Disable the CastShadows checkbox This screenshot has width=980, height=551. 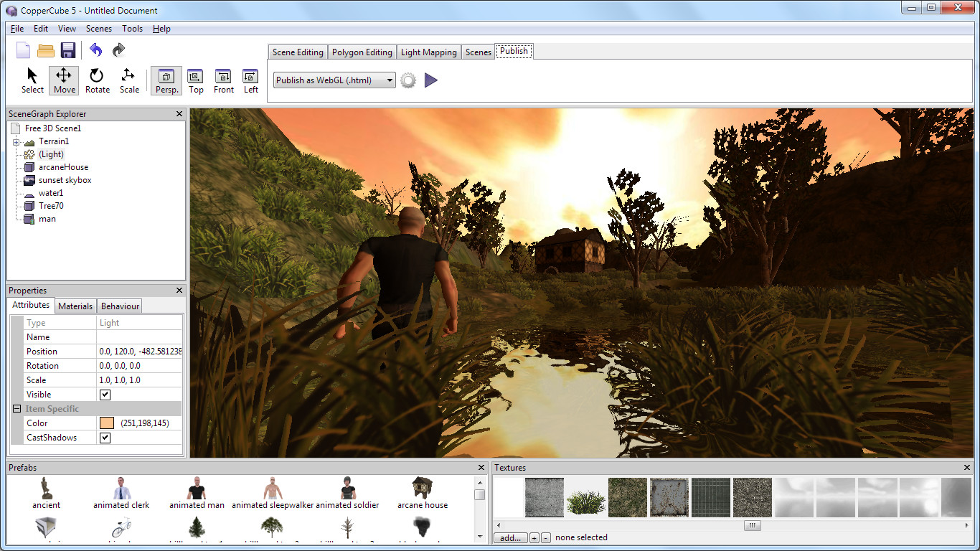105,438
